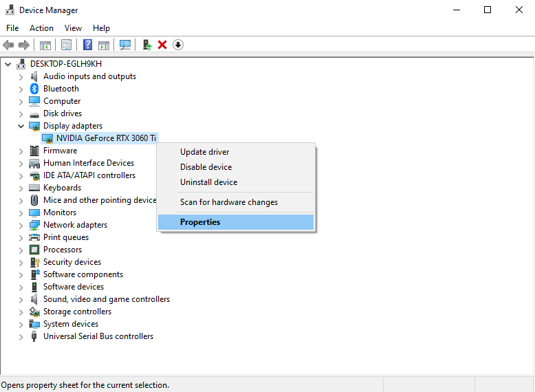Choose Disable device from context menu
The height and width of the screenshot is (392, 535).
click(x=236, y=167)
